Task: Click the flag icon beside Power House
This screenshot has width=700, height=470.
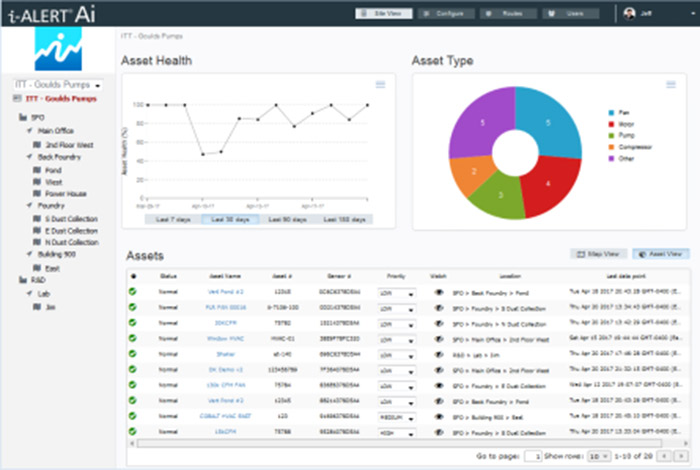Action: (38, 193)
